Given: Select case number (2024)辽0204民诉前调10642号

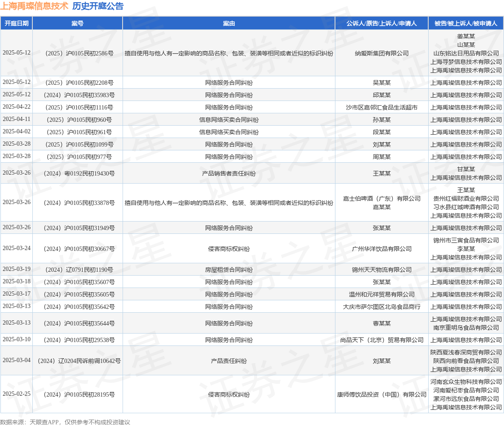Looking at the screenshot, I should [x=77, y=361].
